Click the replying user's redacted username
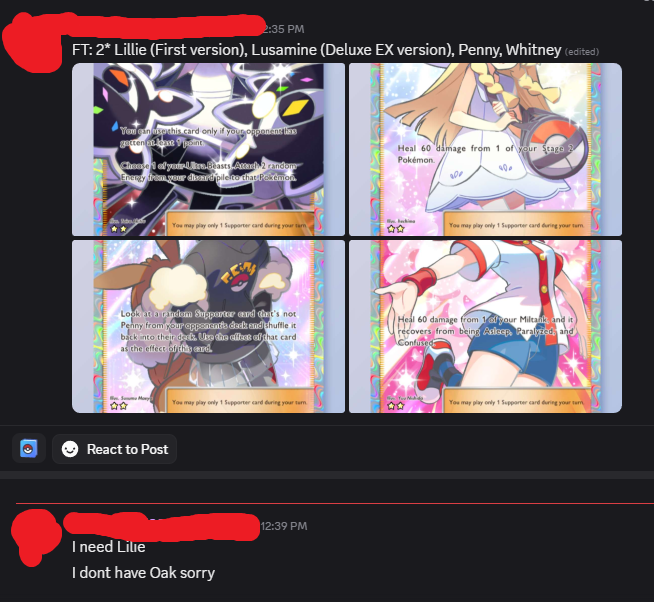The image size is (654, 602). click(163, 526)
